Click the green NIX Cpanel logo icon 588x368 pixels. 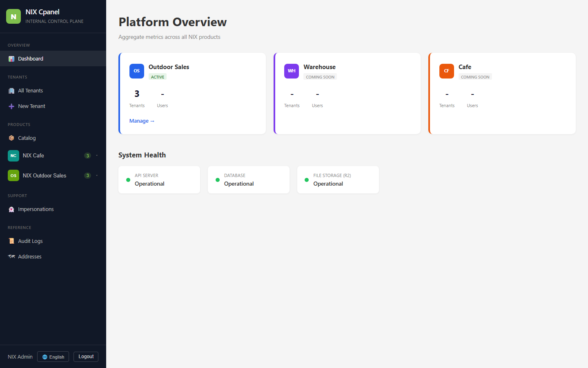(x=13, y=16)
